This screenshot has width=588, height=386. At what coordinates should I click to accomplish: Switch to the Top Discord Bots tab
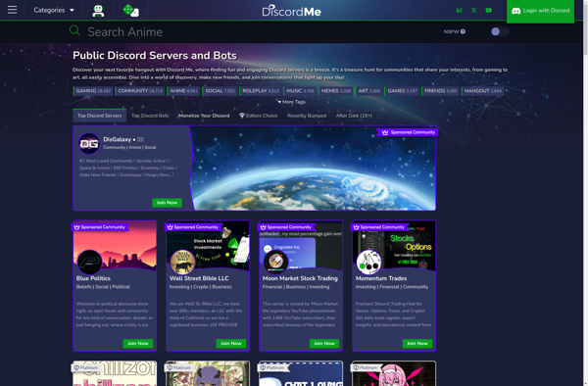click(150, 116)
